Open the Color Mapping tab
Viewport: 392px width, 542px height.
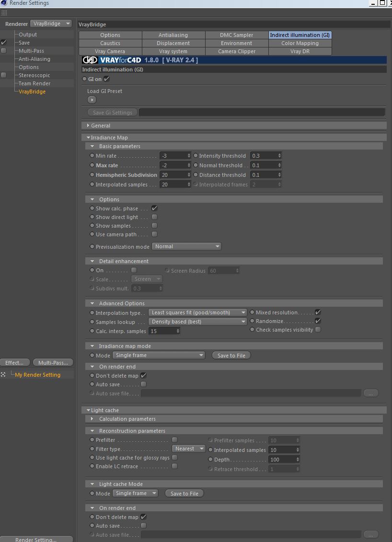[x=300, y=43]
